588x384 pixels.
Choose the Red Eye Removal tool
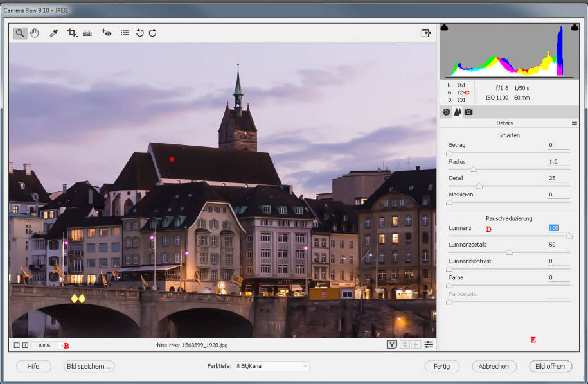click(106, 33)
